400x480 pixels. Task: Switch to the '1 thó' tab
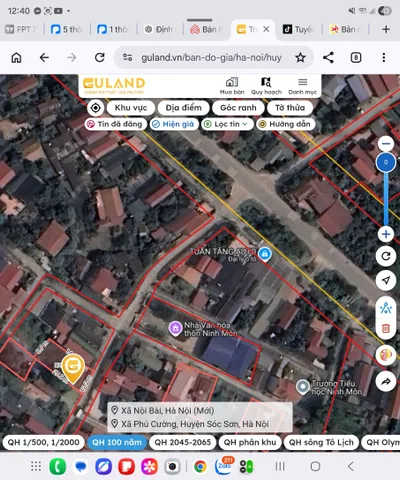tap(113, 29)
